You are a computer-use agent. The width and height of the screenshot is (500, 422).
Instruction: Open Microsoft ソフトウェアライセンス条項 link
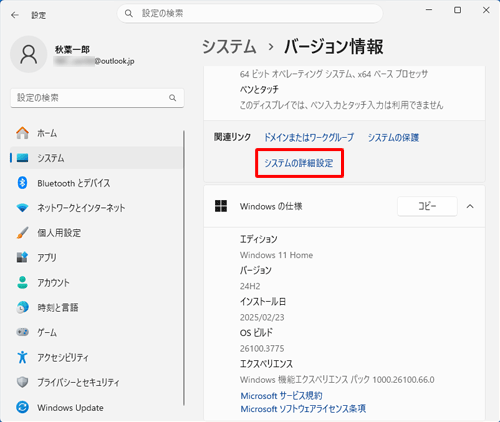pos(303,409)
